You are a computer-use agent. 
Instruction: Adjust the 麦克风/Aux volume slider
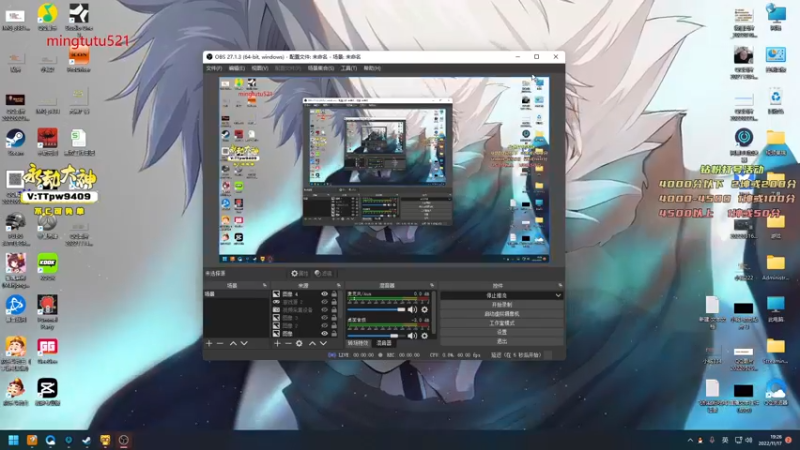[x=377, y=310]
